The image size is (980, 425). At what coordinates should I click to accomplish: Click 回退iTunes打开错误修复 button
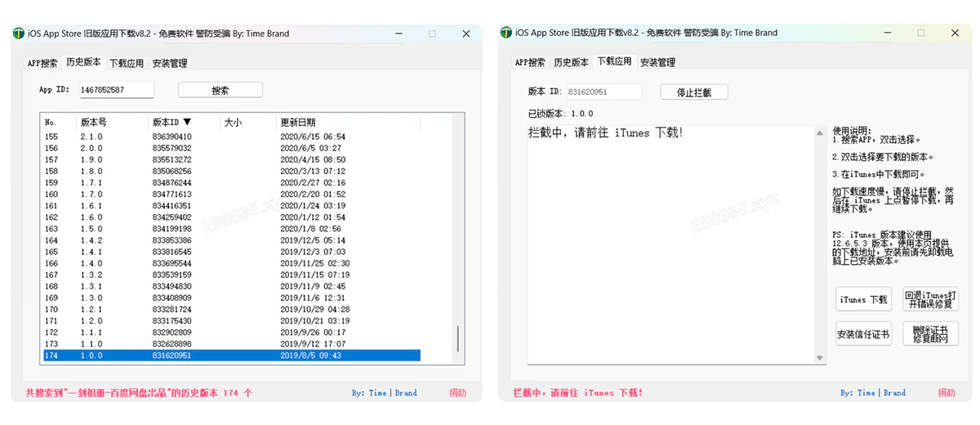pyautogui.click(x=931, y=300)
